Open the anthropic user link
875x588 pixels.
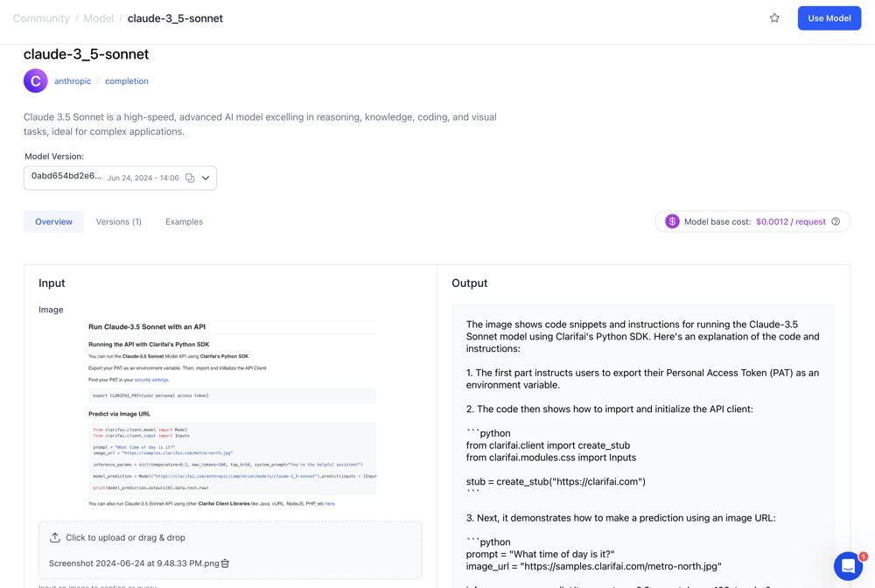pos(73,81)
